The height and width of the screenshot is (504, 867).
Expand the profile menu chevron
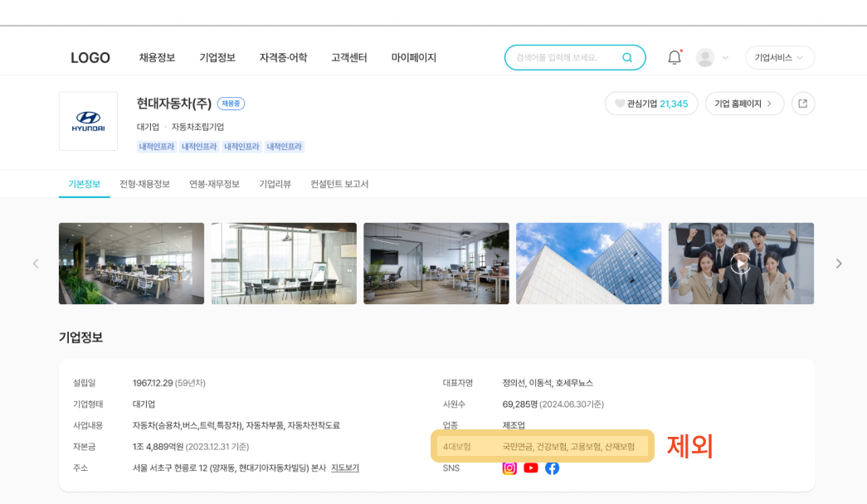coord(725,58)
